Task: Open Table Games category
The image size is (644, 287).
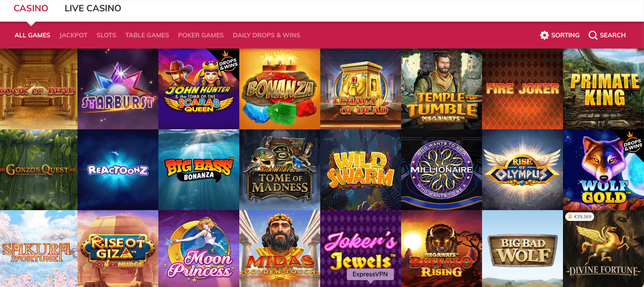Action: coord(147,35)
